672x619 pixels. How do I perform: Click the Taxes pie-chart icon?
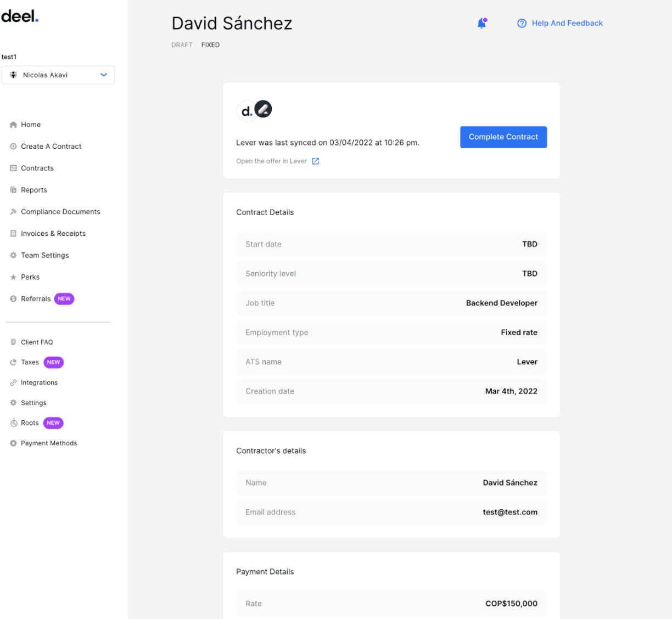point(13,362)
